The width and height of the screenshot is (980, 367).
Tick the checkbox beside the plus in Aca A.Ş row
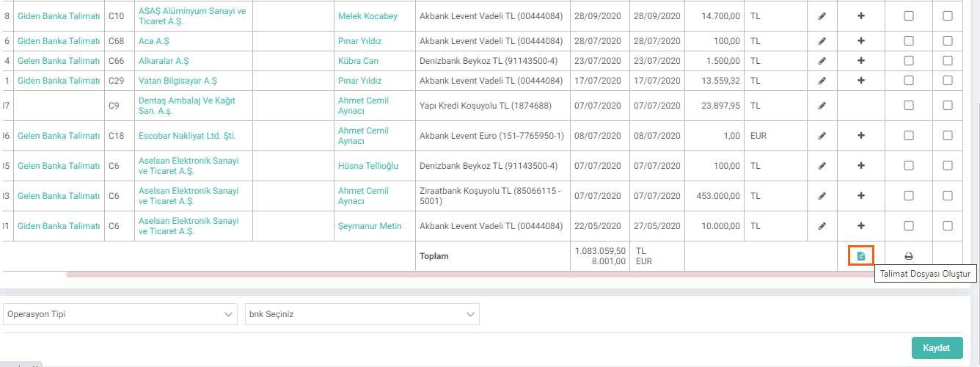pos(909,41)
